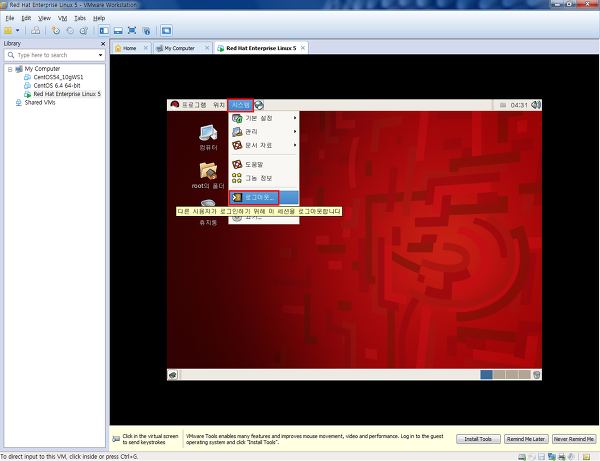Open the Help menu
Viewport: 600px width, 461px height.
click(99, 18)
